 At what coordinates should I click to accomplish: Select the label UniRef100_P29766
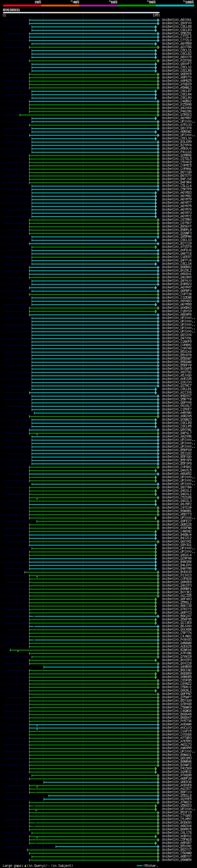(x=176, y=60)
